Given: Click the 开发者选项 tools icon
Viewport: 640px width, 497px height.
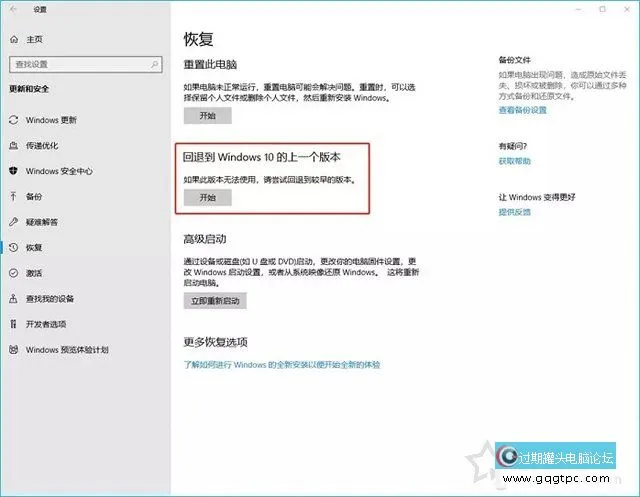Looking at the screenshot, I should [13, 324].
